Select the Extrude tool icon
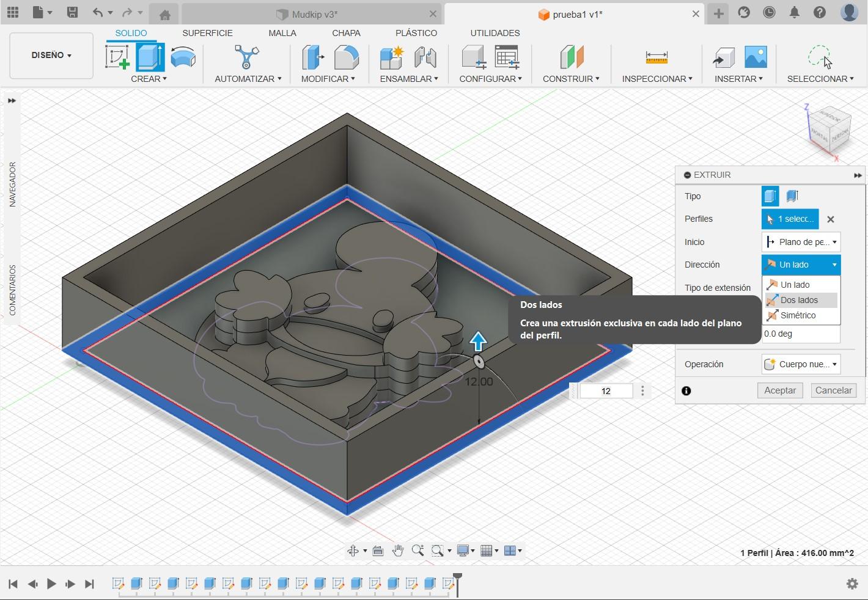Image resolution: width=868 pixels, height=600 pixels. [150, 57]
